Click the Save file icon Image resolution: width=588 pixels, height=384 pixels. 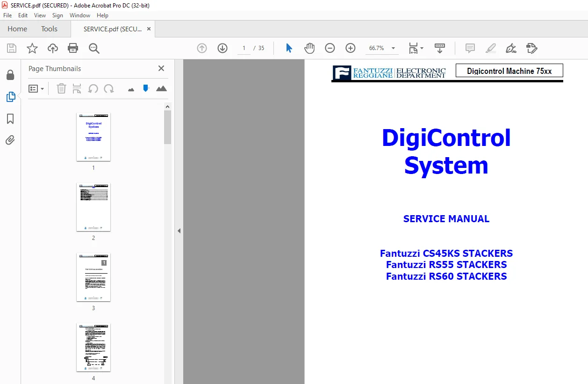(x=12, y=48)
